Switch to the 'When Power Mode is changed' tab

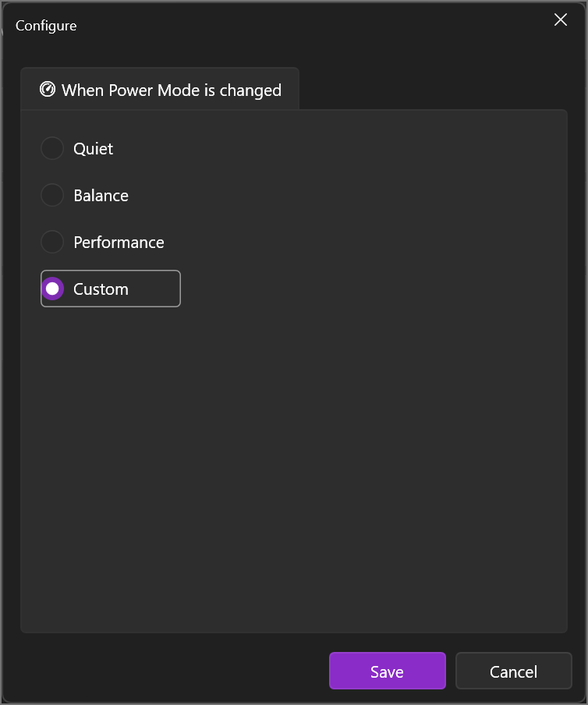coord(160,90)
